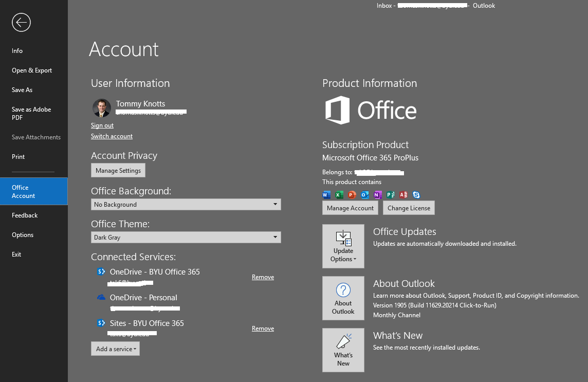Viewport: 588px width, 382px height.
Task: Open the About Outlook dialog
Action: click(343, 298)
